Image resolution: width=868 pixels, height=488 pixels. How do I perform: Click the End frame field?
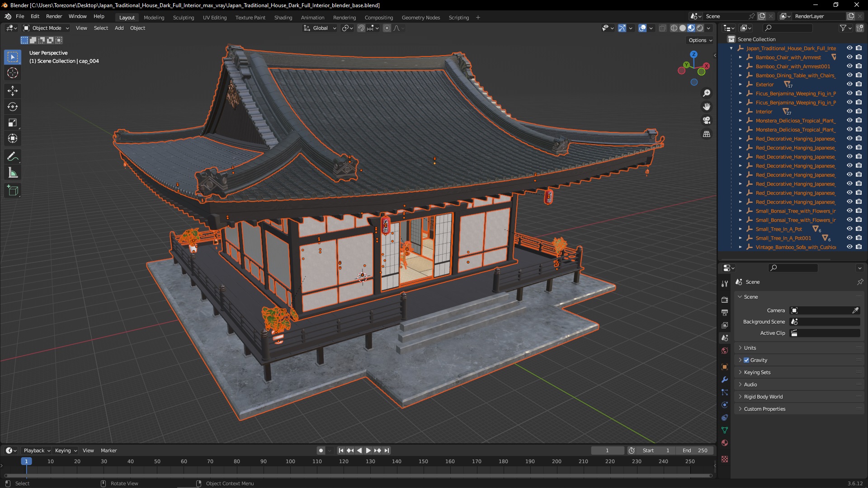coord(695,450)
